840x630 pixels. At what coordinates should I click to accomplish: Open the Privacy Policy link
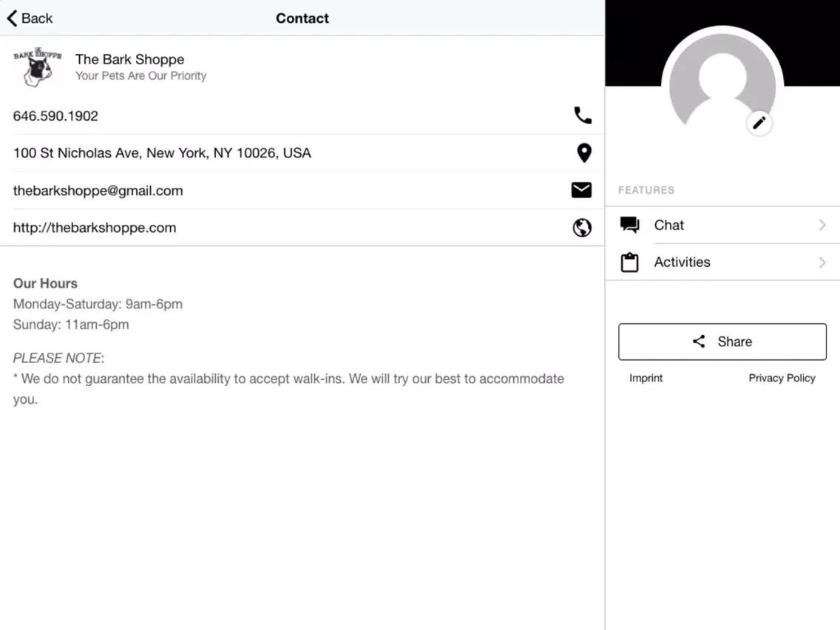(782, 378)
